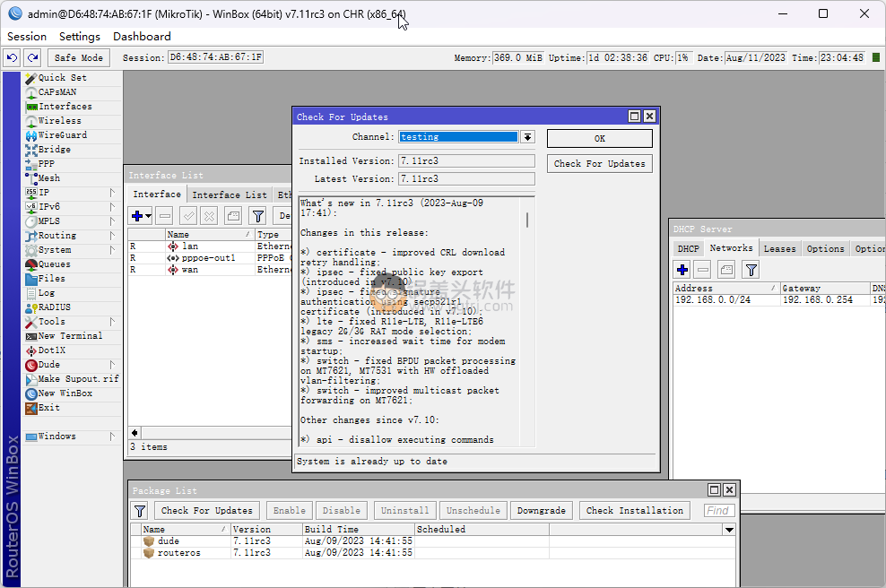Open the Session menu
Screen dimensions: 886x588
click(x=27, y=37)
